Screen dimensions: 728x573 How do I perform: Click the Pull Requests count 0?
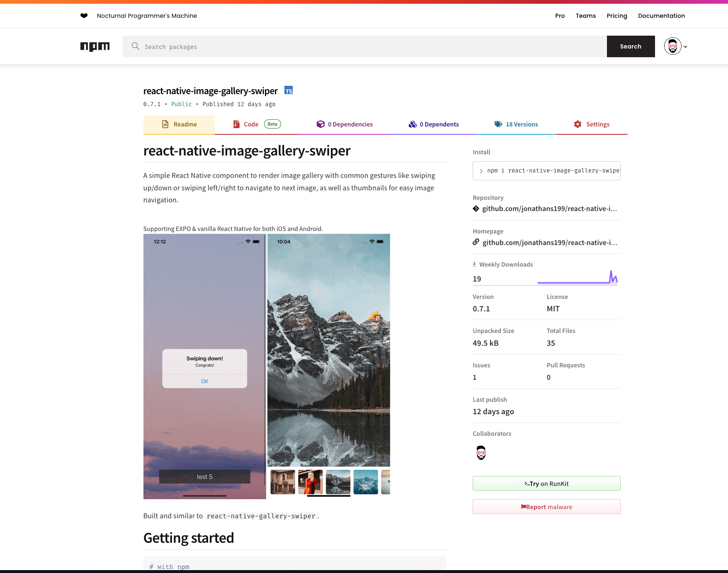548,377
